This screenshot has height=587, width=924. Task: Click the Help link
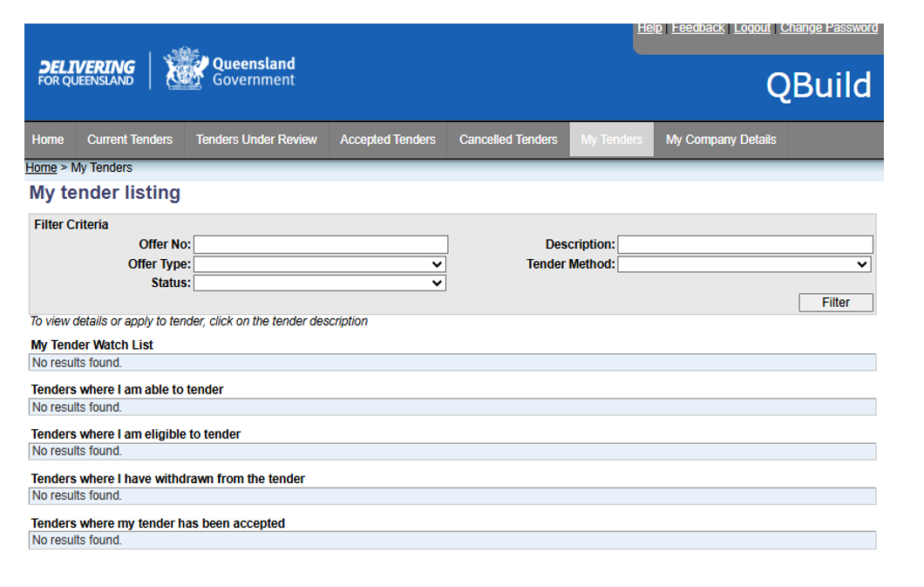coord(649,28)
